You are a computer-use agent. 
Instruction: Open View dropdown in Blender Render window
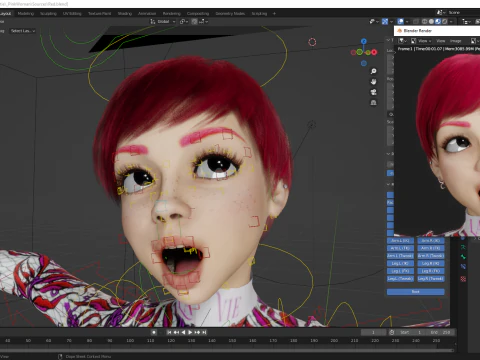pos(422,41)
